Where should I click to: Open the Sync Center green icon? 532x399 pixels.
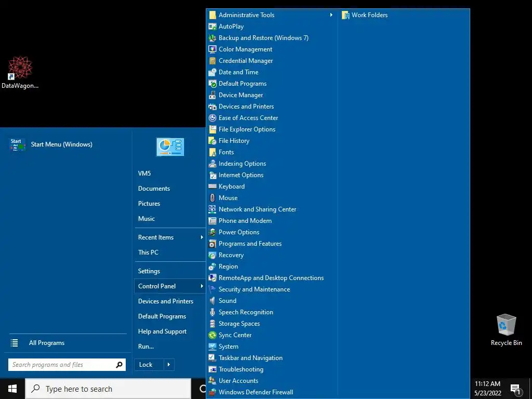pyautogui.click(x=212, y=335)
